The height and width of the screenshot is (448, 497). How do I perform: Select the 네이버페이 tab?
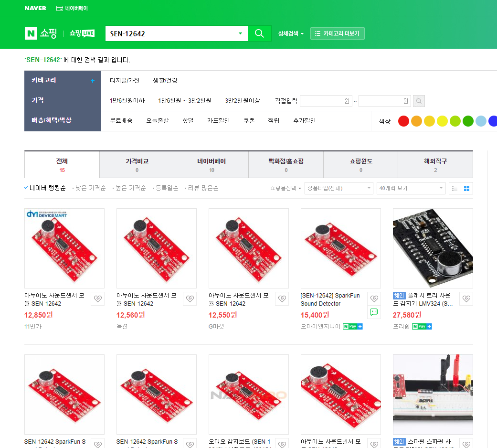click(211, 165)
